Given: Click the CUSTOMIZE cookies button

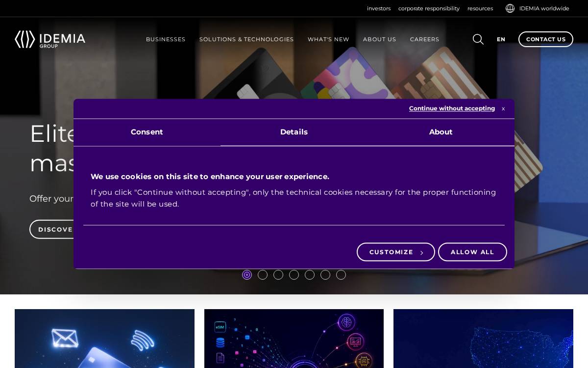Looking at the screenshot, I should (x=396, y=252).
